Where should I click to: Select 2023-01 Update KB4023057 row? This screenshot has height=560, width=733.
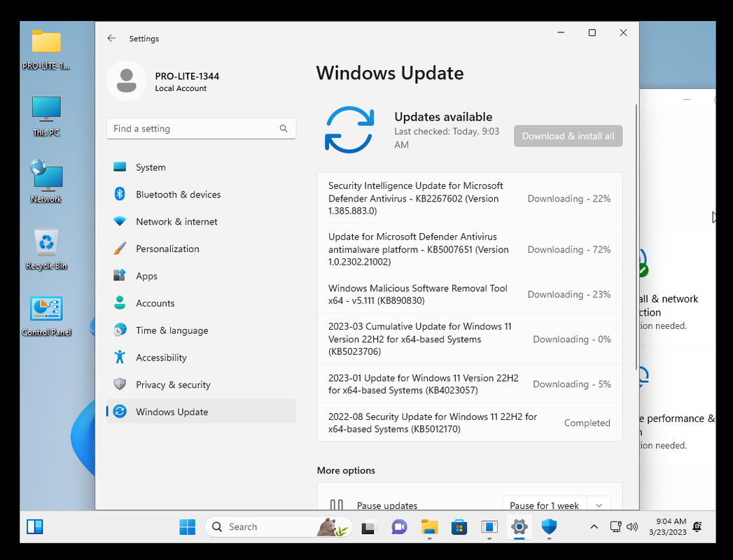coord(469,384)
